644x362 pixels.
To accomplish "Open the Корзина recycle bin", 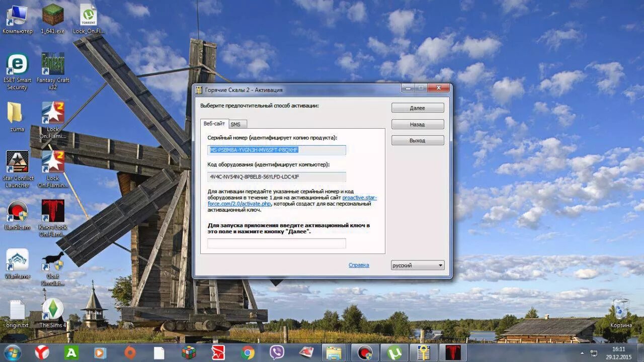I will click(x=621, y=314).
